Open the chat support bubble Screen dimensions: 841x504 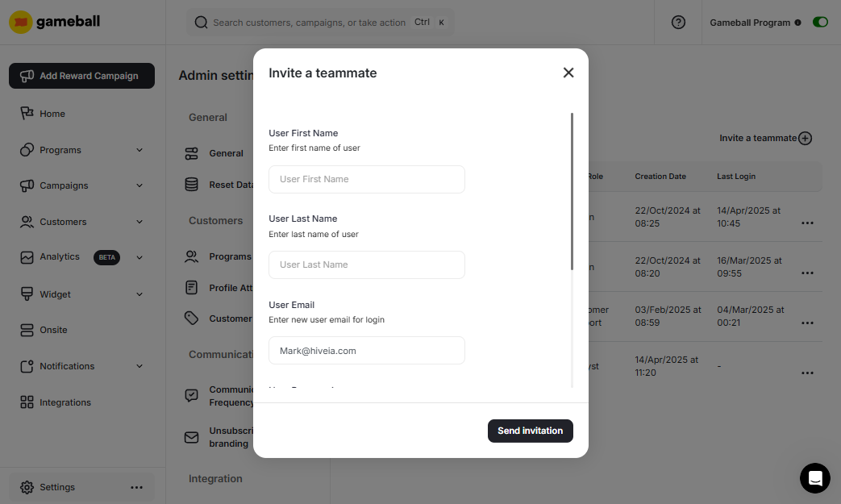815,478
